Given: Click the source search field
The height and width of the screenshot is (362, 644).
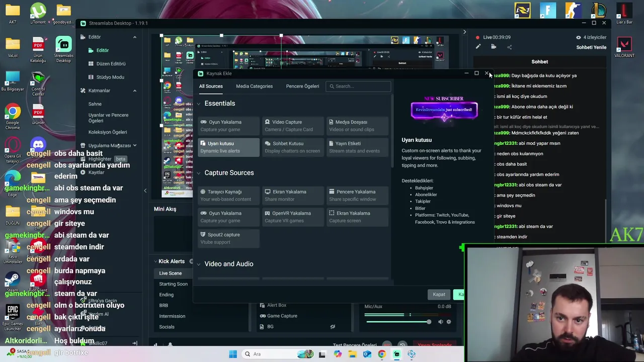Looking at the screenshot, I should (x=358, y=86).
